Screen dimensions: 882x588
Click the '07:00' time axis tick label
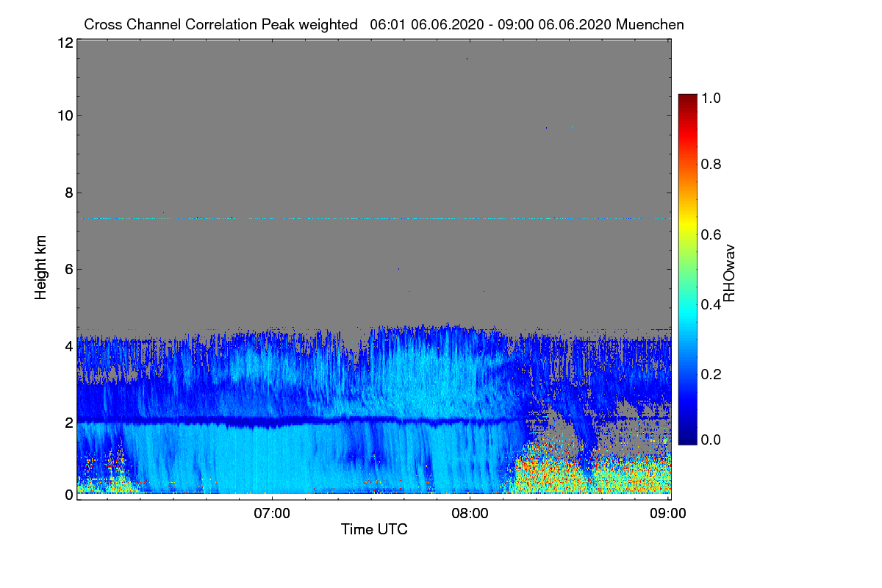(272, 513)
